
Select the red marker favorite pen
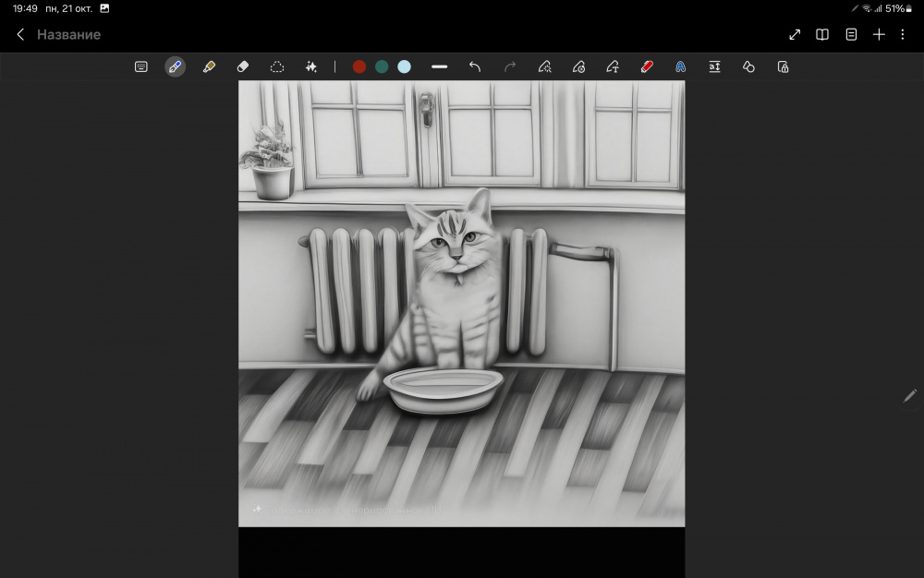647,66
